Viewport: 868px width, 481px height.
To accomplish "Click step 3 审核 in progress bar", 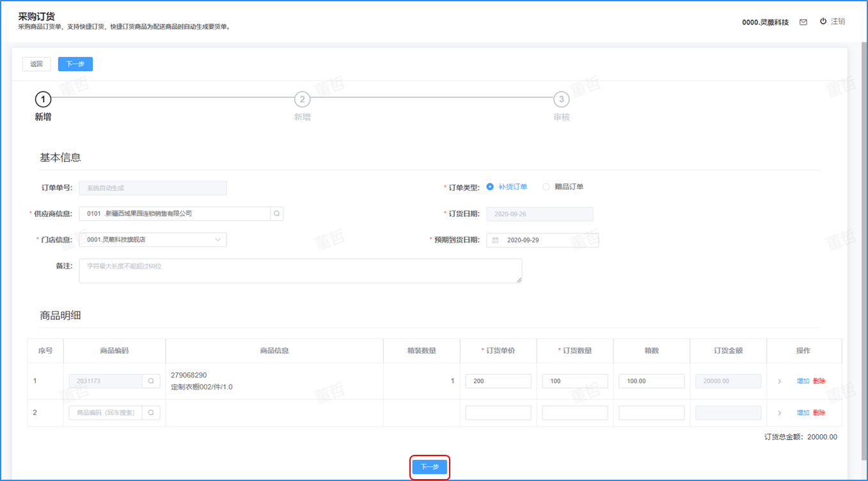I will [561, 99].
